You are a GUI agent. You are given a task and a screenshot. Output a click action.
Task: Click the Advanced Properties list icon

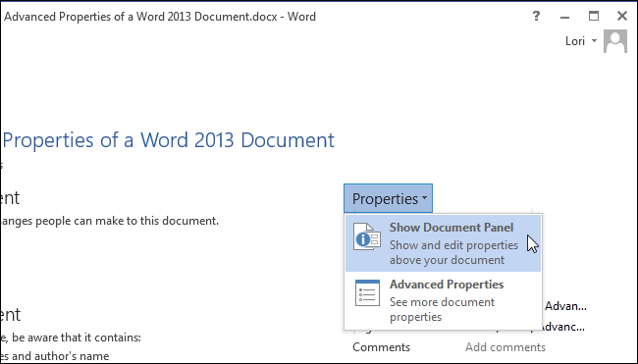pos(367,292)
